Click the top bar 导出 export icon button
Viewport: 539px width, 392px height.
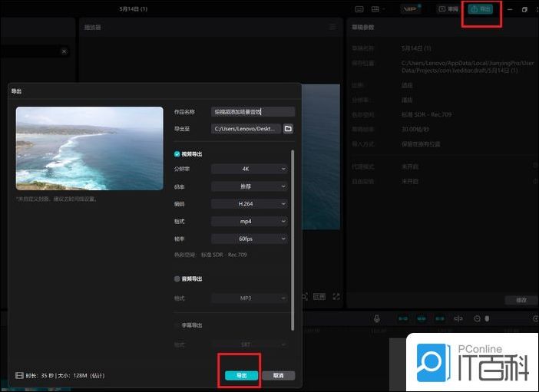point(480,9)
